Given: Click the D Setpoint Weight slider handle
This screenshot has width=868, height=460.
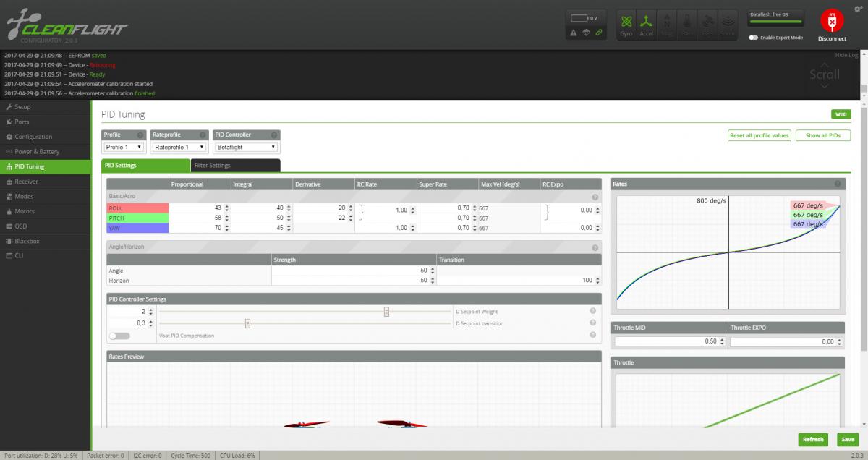Looking at the screenshot, I should coord(386,312).
